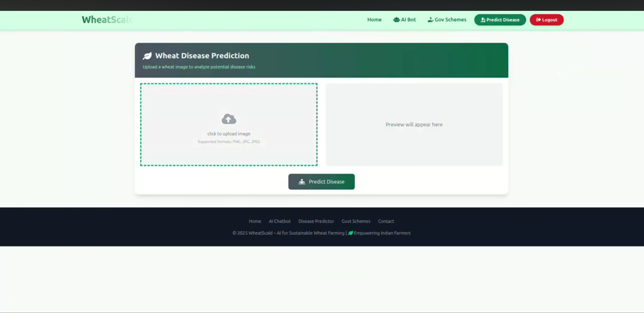This screenshot has width=644, height=313.
Task: Click the green leaf icon in the footer
Action: pyautogui.click(x=350, y=233)
